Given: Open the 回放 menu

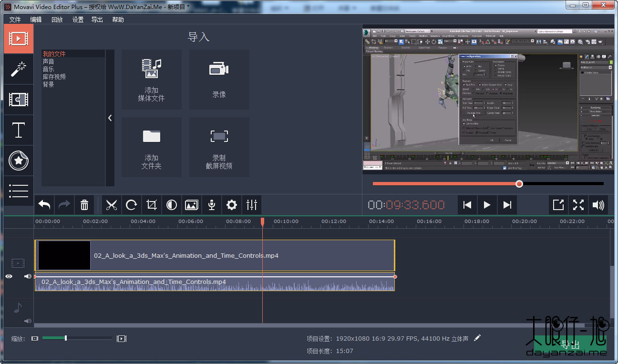Looking at the screenshot, I should click(57, 20).
